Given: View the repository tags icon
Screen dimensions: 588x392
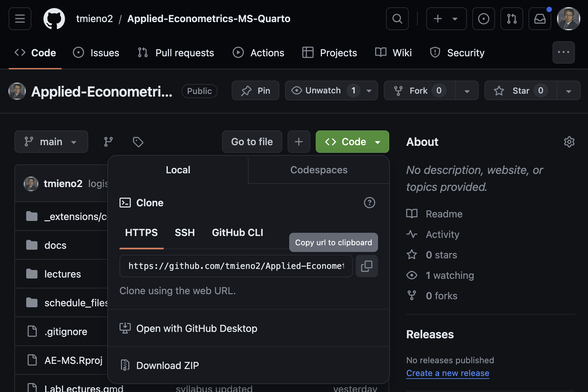Looking at the screenshot, I should [x=138, y=142].
